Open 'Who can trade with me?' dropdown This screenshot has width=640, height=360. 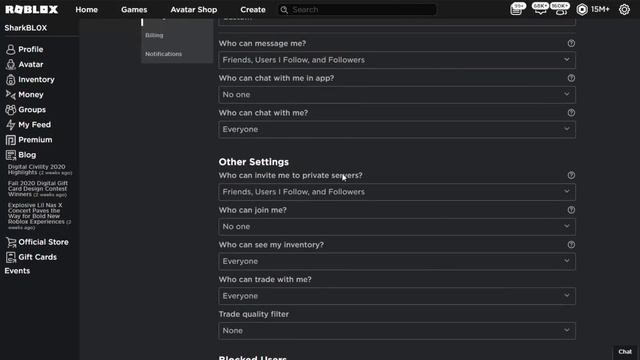[397, 296]
